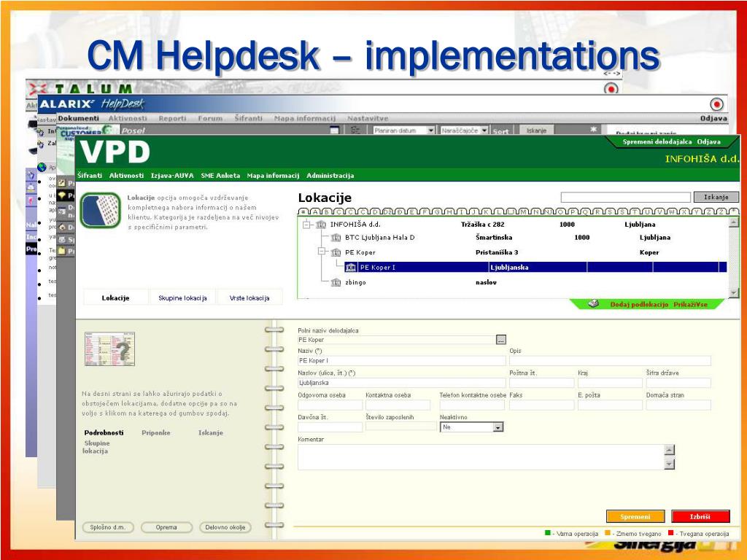Click the building icon beside zbingo

[336, 282]
